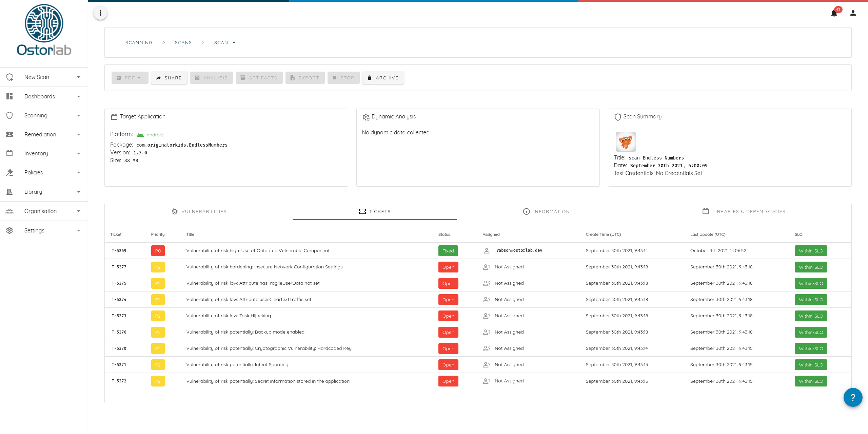Viewport: 868px width, 434px height.
Task: Click the Ostorlab logo
Action: point(44,30)
